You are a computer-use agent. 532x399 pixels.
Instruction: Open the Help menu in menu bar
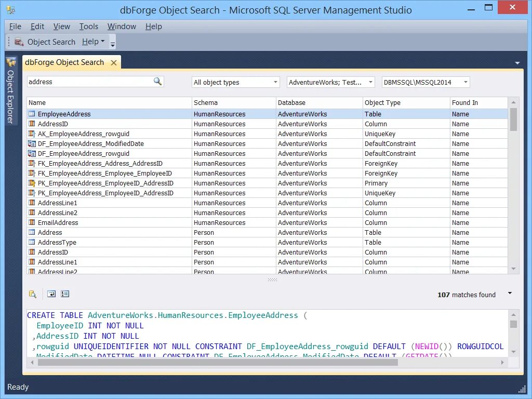coord(153,26)
